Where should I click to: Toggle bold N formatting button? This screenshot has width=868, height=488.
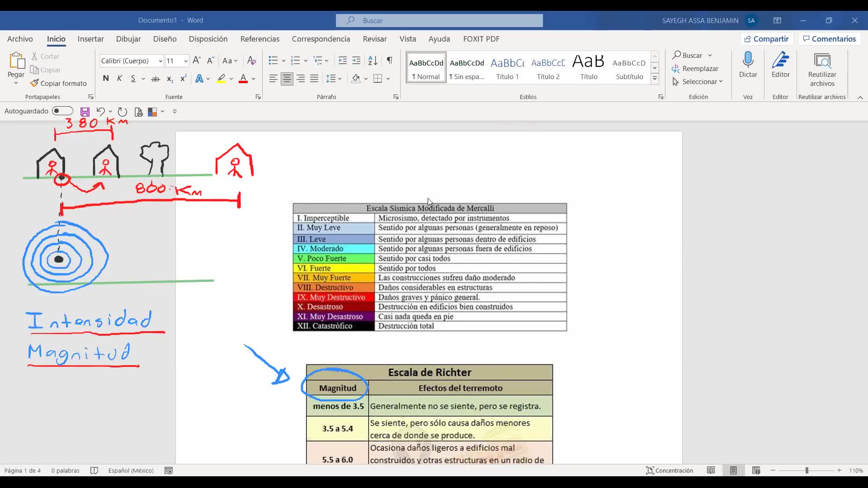(106, 79)
